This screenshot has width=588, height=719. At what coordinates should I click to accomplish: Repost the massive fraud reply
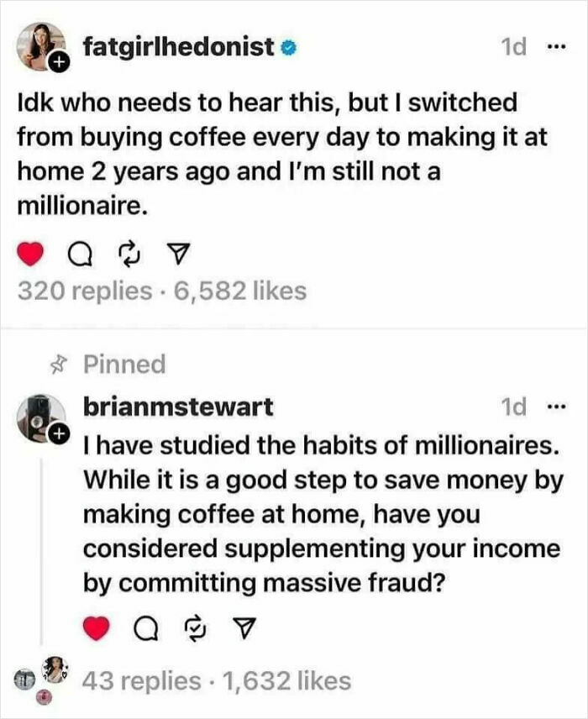[195, 625]
